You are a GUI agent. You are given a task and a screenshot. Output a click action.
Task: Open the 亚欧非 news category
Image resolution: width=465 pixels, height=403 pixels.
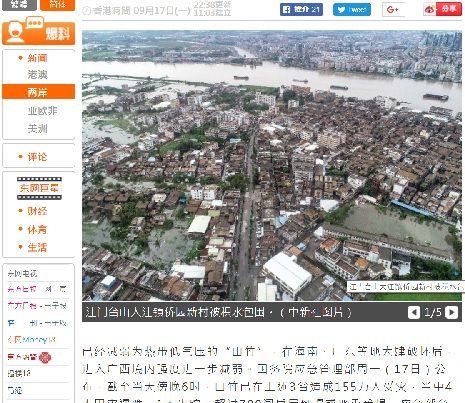(42, 111)
